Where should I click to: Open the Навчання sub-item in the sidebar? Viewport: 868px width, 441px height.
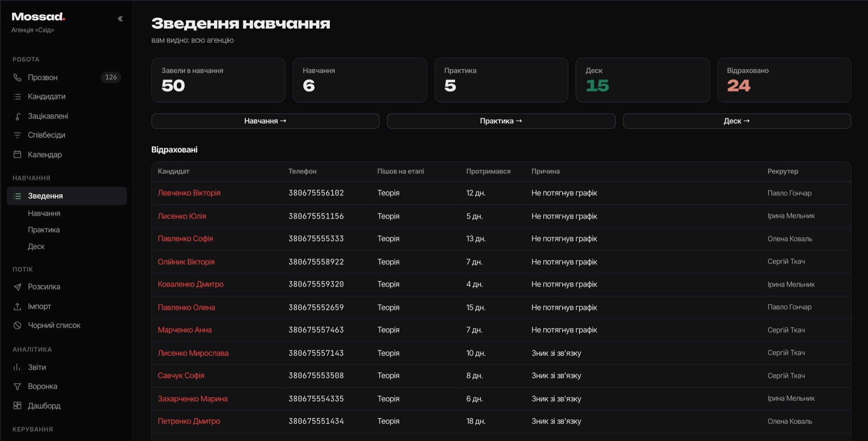click(x=44, y=213)
